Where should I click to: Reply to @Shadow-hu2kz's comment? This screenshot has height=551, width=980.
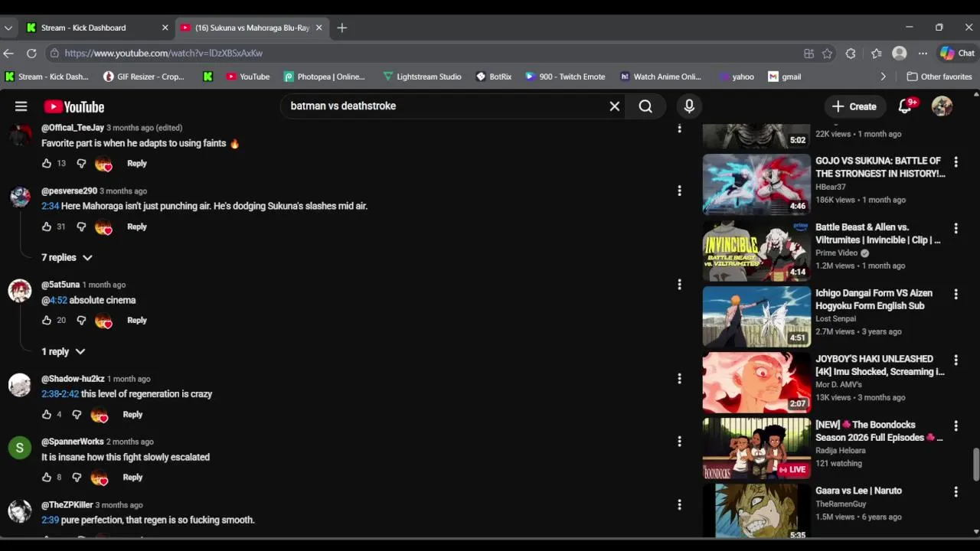[132, 415]
